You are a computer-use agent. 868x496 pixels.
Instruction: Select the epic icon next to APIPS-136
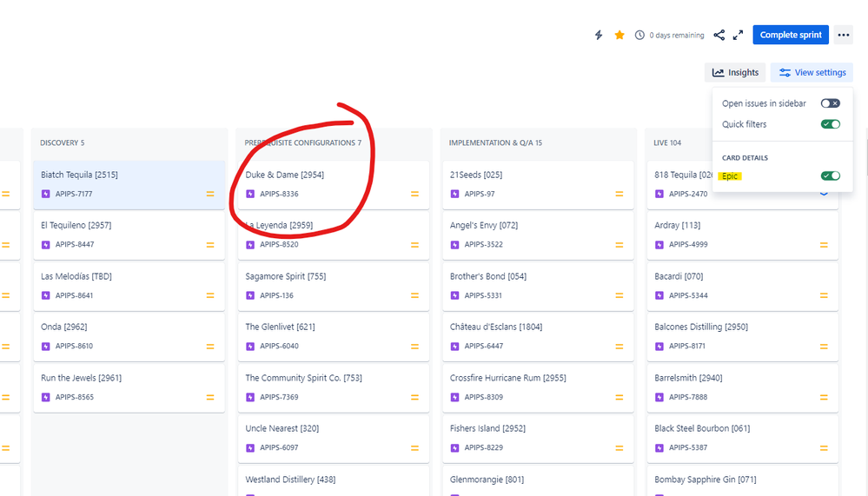(x=250, y=295)
